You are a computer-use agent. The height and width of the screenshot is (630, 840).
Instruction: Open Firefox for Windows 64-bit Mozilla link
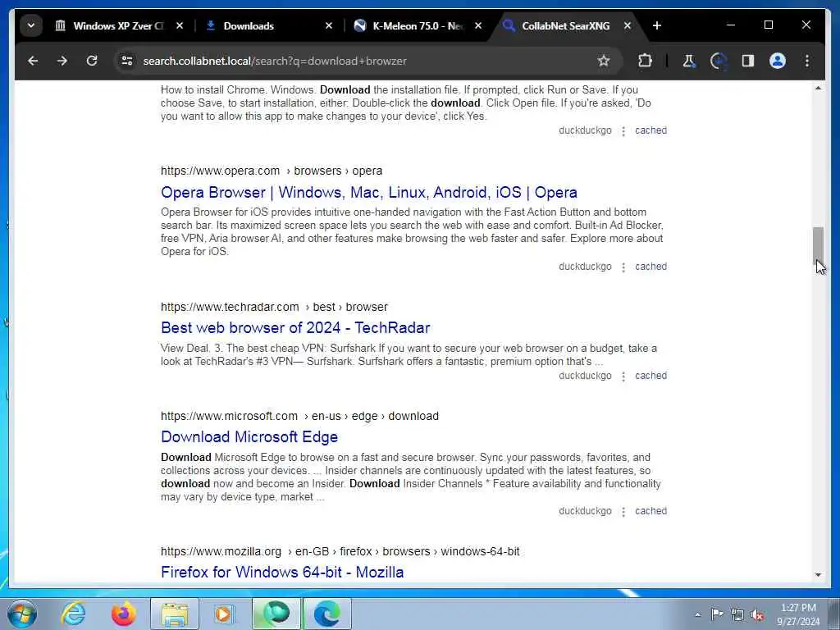pos(282,572)
